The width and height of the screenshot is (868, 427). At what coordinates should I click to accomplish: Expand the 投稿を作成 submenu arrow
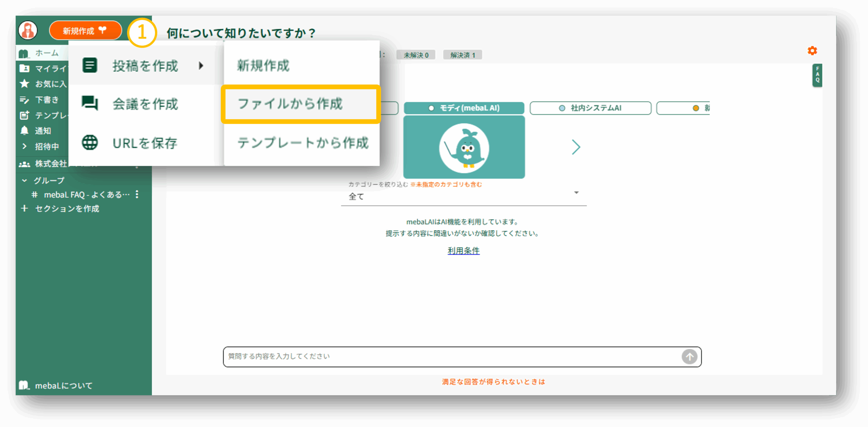(201, 66)
